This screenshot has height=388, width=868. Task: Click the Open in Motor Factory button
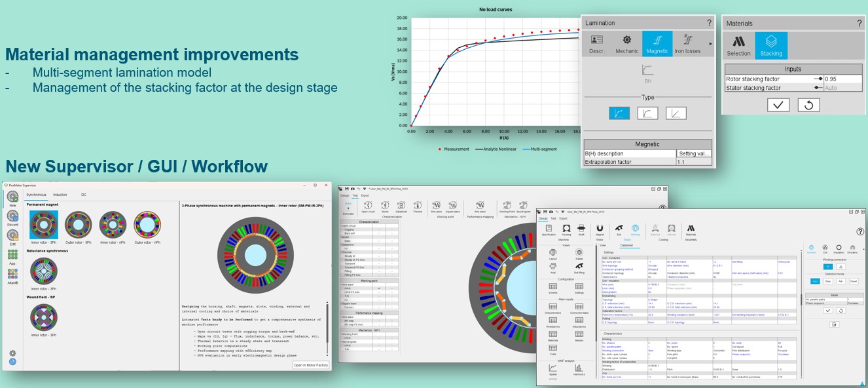(311, 365)
